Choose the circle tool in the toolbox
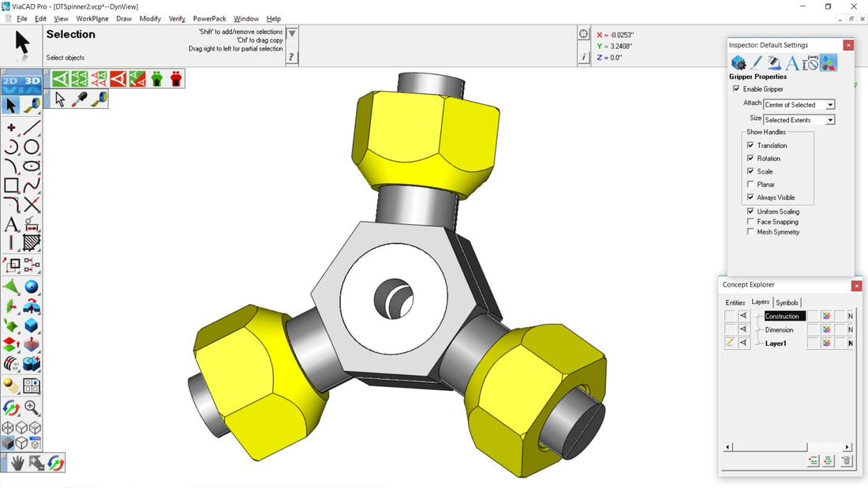Image resolution: width=868 pixels, height=488 pixels. pos(32,148)
